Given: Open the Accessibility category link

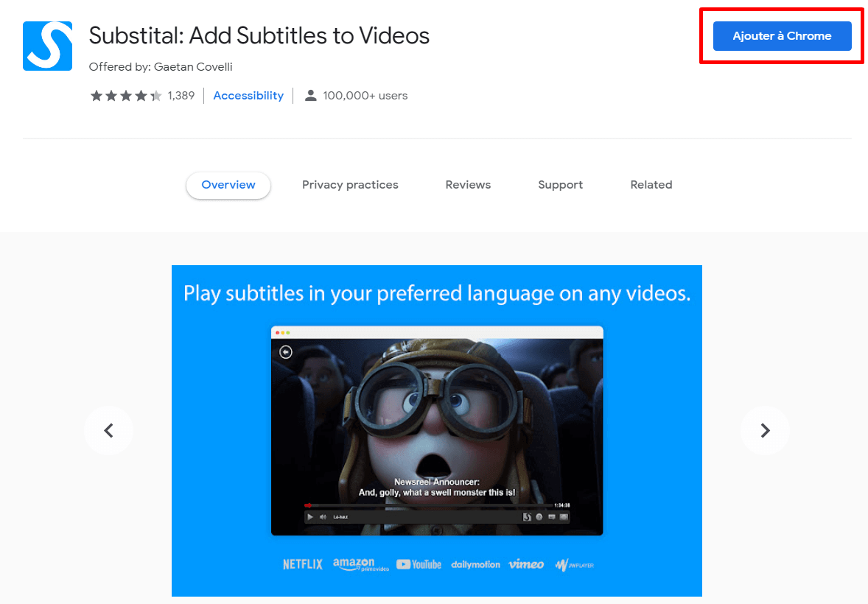Looking at the screenshot, I should pos(248,96).
